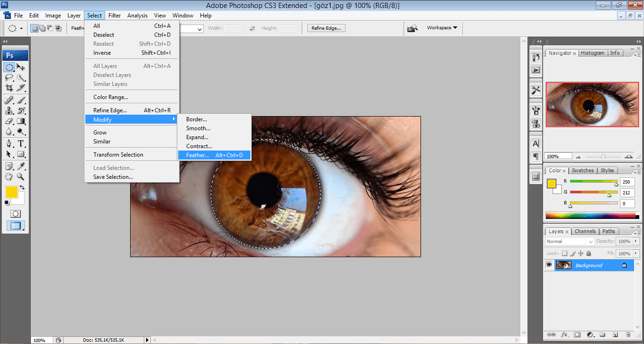Select the Zoom magnifier tool

[21, 176]
